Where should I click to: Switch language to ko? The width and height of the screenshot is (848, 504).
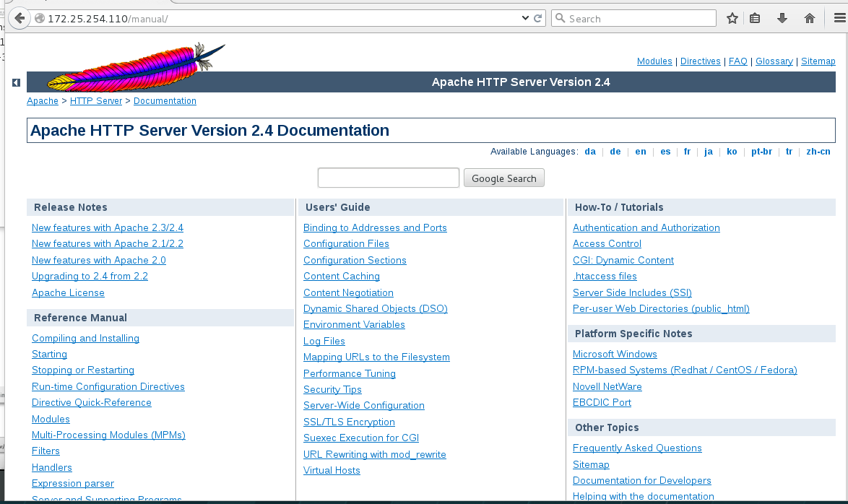[732, 152]
